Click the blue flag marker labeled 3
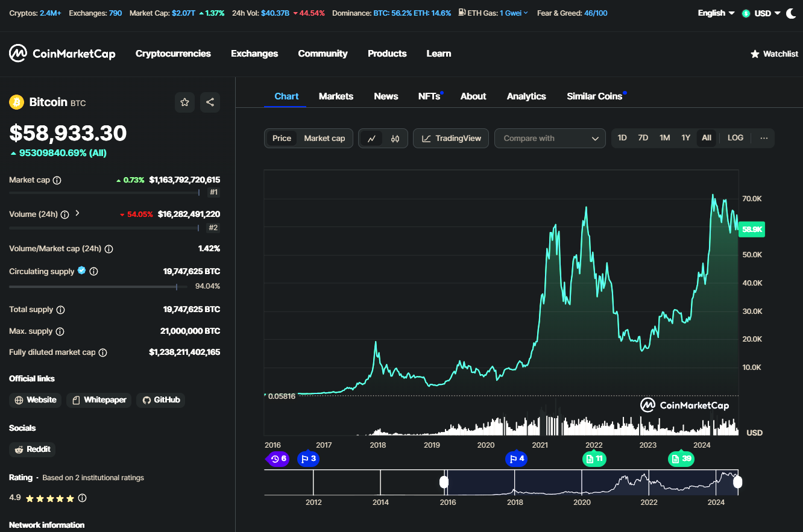The image size is (803, 532). pyautogui.click(x=308, y=459)
